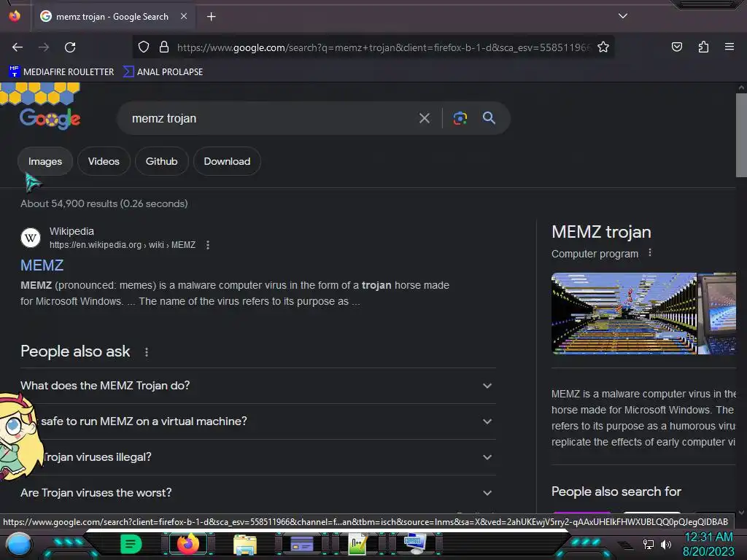Open the partially visible laptop image thumbnail
Viewport: 747px width, 560px height.
click(x=717, y=314)
